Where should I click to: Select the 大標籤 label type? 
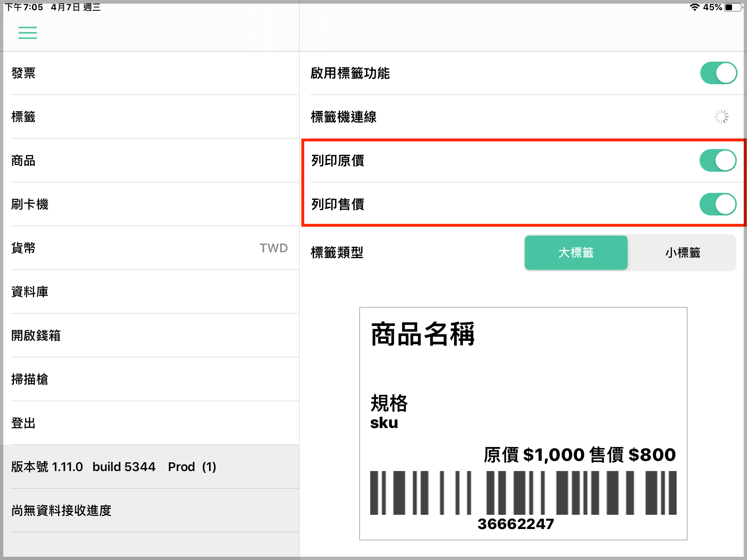[576, 253]
